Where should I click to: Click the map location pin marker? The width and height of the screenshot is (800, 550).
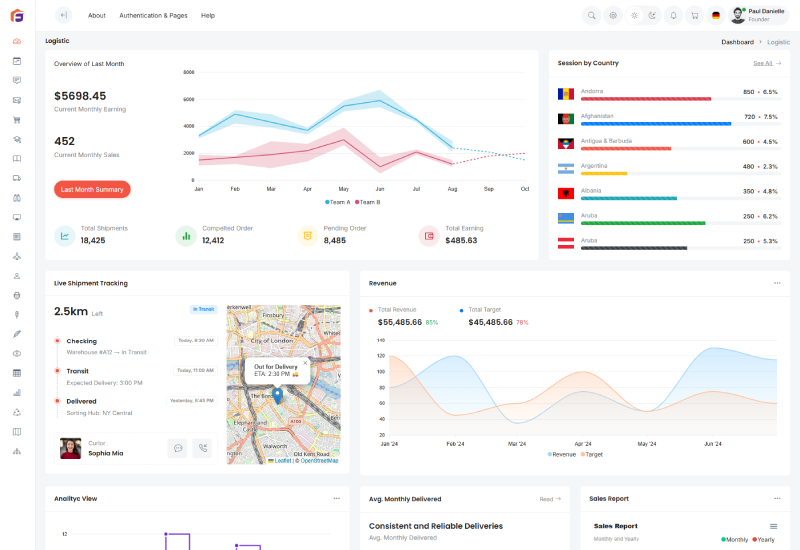[277, 395]
